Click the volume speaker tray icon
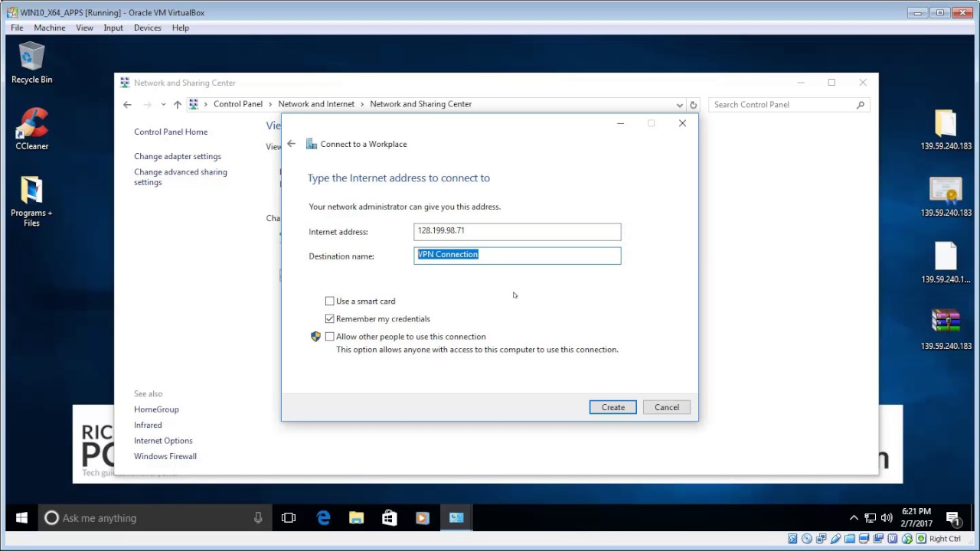 coord(887,518)
